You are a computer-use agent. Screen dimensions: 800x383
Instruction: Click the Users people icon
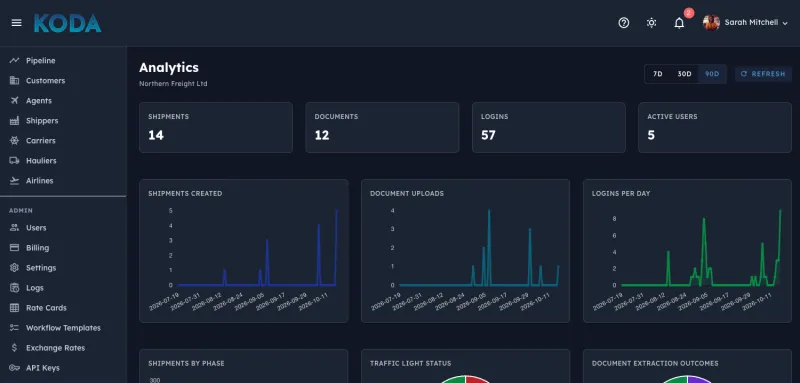click(x=14, y=227)
